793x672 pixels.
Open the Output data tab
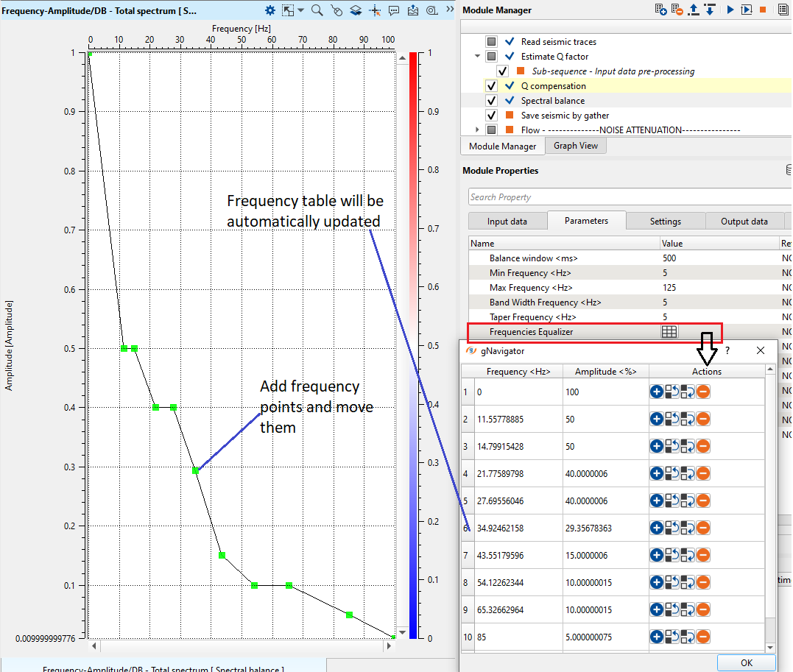tap(744, 222)
